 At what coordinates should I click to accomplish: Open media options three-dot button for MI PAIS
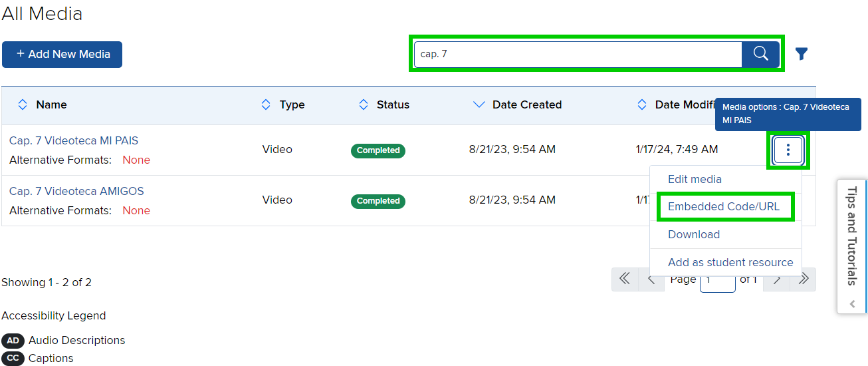[x=788, y=150]
